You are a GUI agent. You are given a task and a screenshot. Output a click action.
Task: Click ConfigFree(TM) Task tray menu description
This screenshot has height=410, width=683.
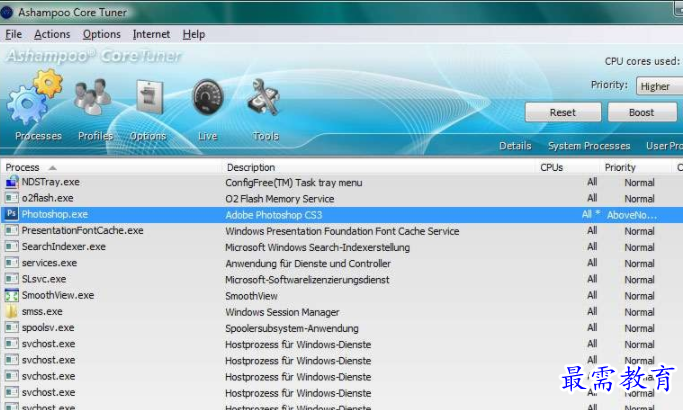click(x=294, y=183)
